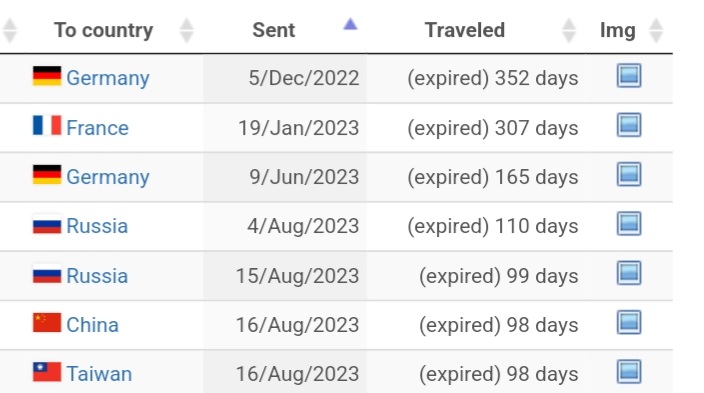Screen dimensions: 704x393
Task: Open the China country link
Action: [92, 325]
